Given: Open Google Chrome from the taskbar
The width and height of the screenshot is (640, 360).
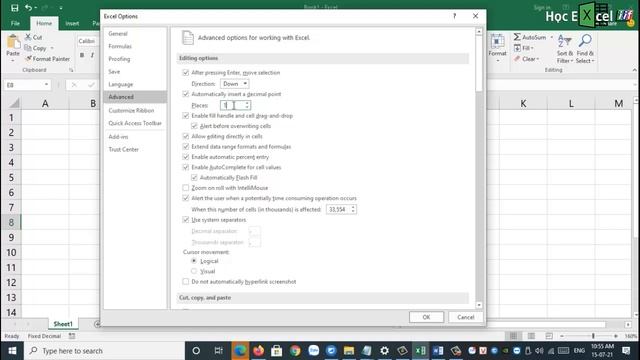Looking at the screenshot, I should click(295, 351).
